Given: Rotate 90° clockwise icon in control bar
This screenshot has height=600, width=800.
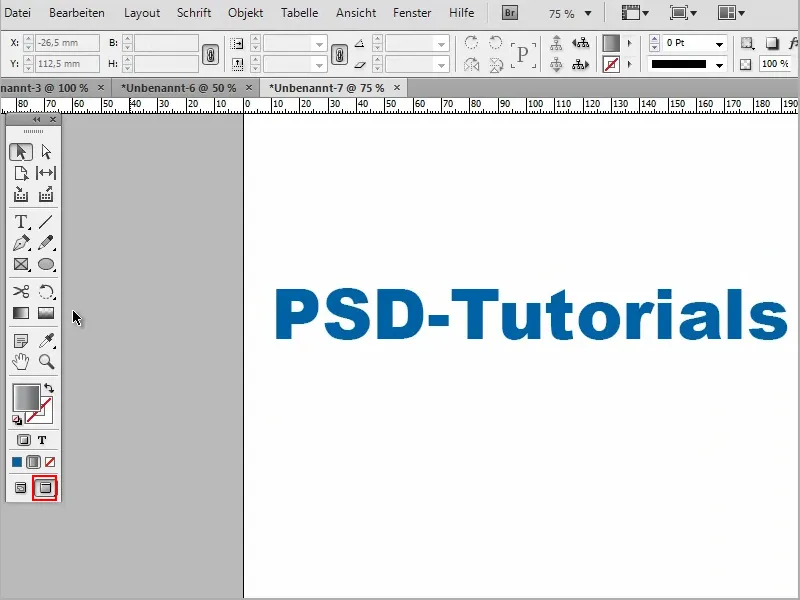Looking at the screenshot, I should pos(471,43).
